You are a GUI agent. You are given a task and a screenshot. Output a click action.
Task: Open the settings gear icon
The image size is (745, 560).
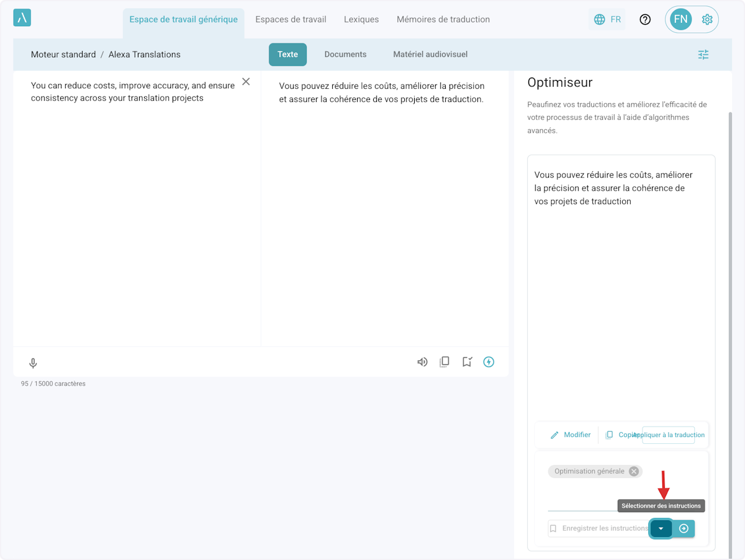(x=707, y=19)
